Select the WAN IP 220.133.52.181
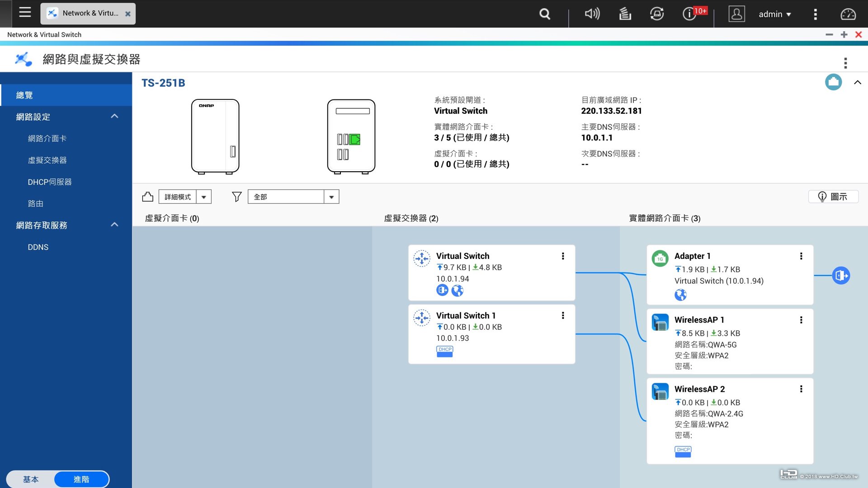Image resolution: width=868 pixels, height=488 pixels. (611, 111)
